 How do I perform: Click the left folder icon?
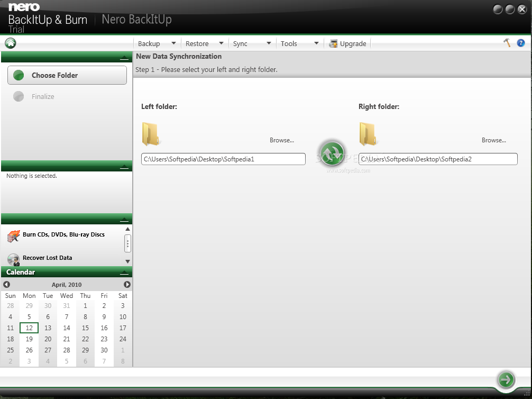(151, 134)
